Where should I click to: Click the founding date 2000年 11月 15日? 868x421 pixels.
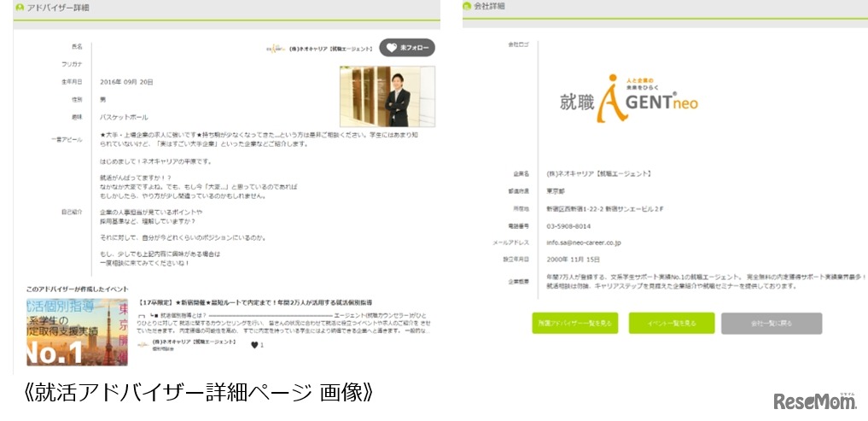(x=573, y=260)
